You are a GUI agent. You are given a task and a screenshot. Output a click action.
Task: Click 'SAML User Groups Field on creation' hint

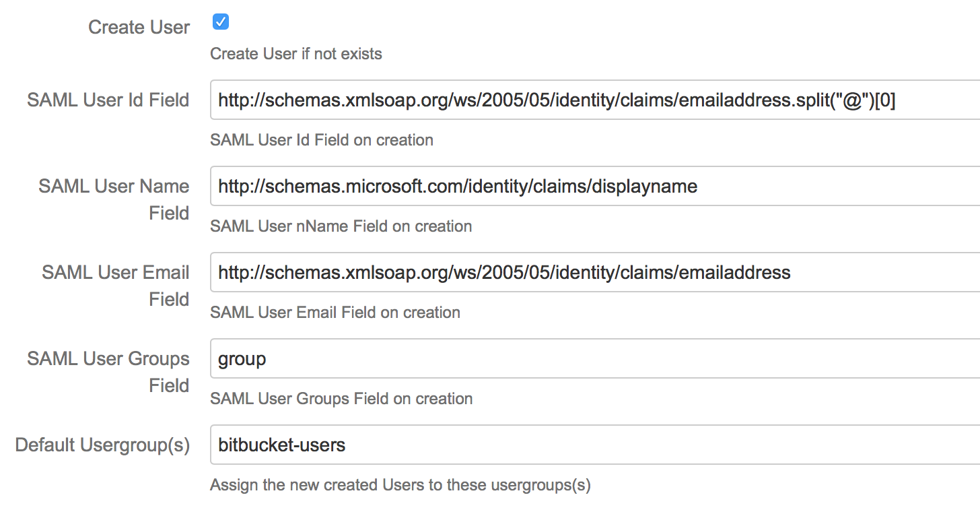[x=341, y=399]
